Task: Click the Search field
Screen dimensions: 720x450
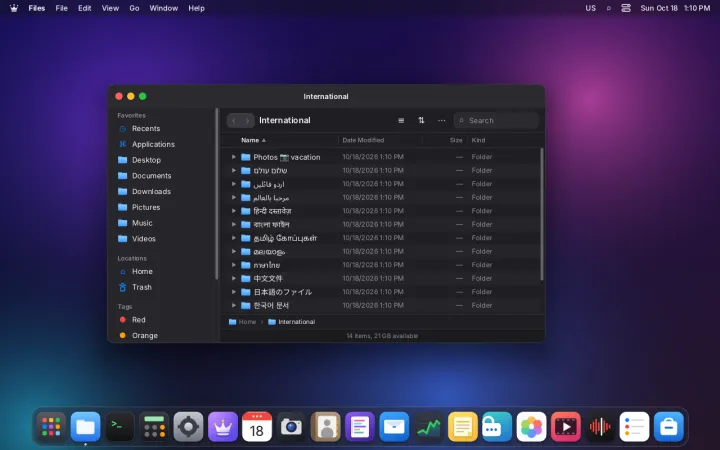Action: point(496,120)
